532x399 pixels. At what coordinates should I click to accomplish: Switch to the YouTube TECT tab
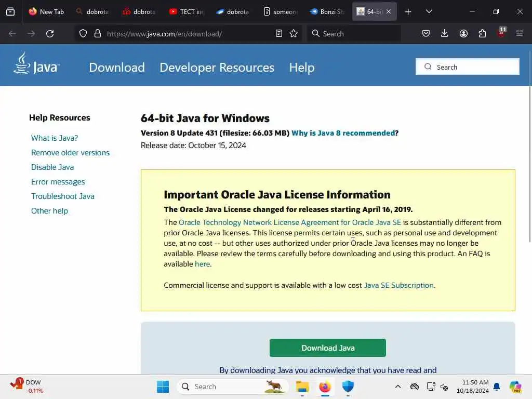(187, 12)
